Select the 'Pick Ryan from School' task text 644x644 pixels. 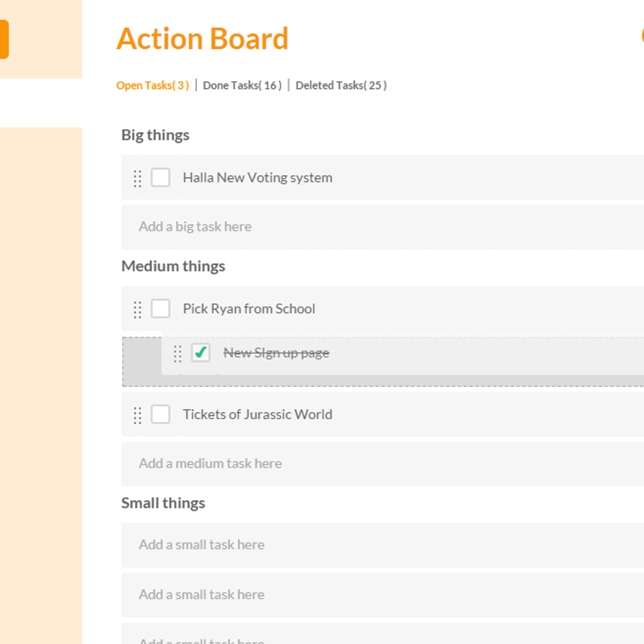(x=249, y=309)
